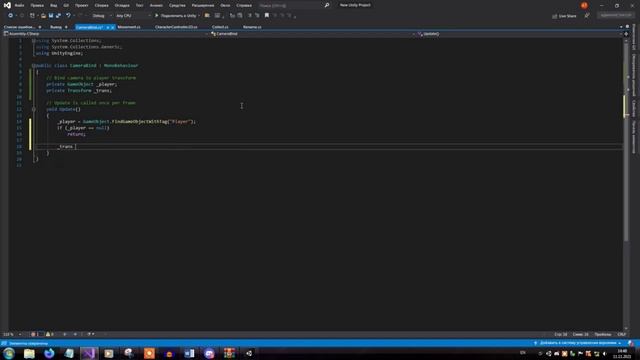Click the toolbar icon after Attach to Unity

pyautogui.click(x=207, y=16)
